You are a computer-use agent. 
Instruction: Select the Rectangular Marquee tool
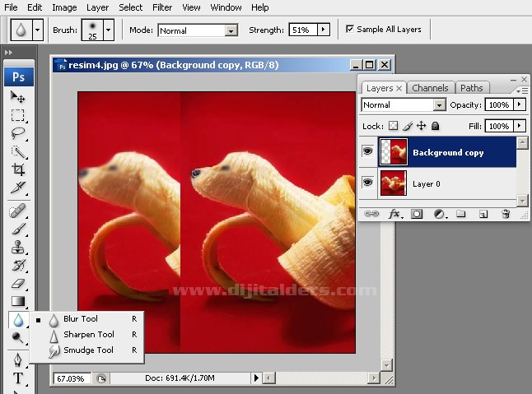coord(17,115)
